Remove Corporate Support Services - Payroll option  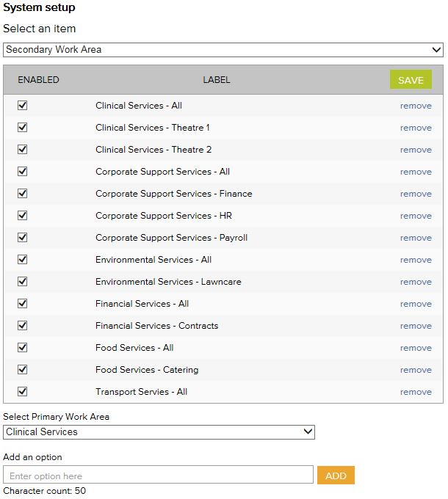point(416,238)
